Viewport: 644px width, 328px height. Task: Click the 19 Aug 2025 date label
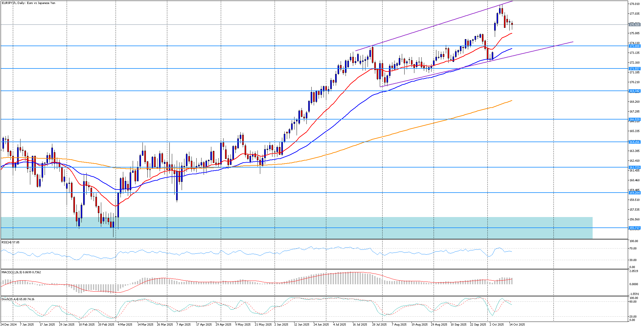tap(420, 325)
